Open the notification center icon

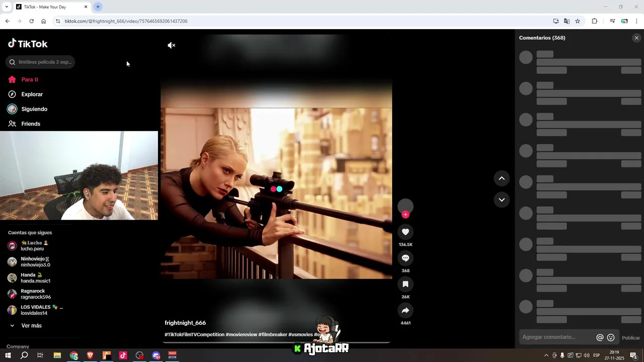(634, 355)
